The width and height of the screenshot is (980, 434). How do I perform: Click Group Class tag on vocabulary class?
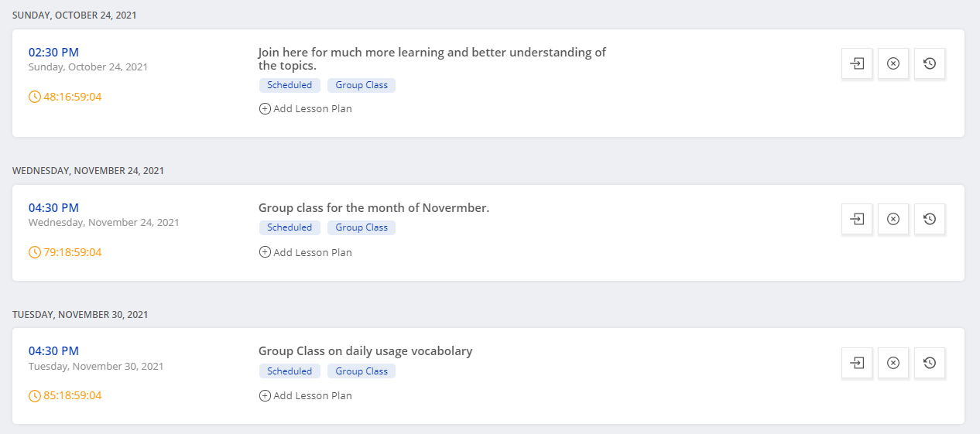[362, 371]
